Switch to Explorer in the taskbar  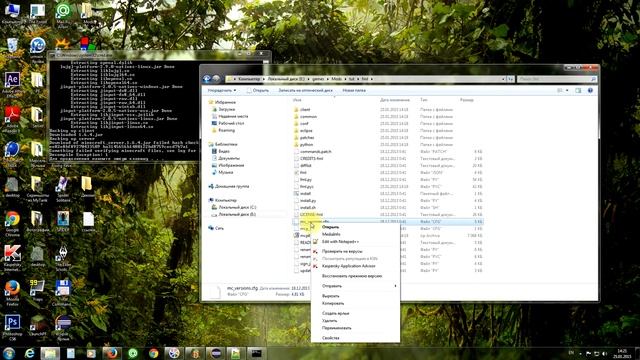[x=50, y=353]
